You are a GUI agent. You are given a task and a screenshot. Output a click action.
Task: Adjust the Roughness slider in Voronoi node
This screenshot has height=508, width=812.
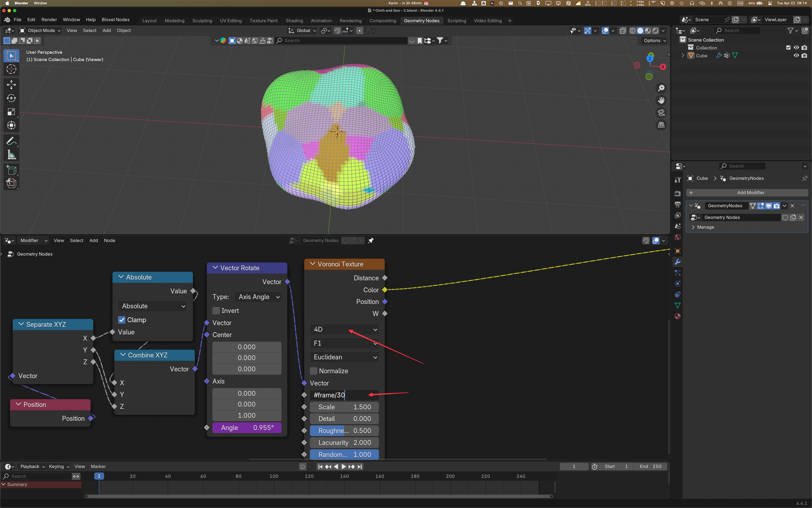(344, 431)
